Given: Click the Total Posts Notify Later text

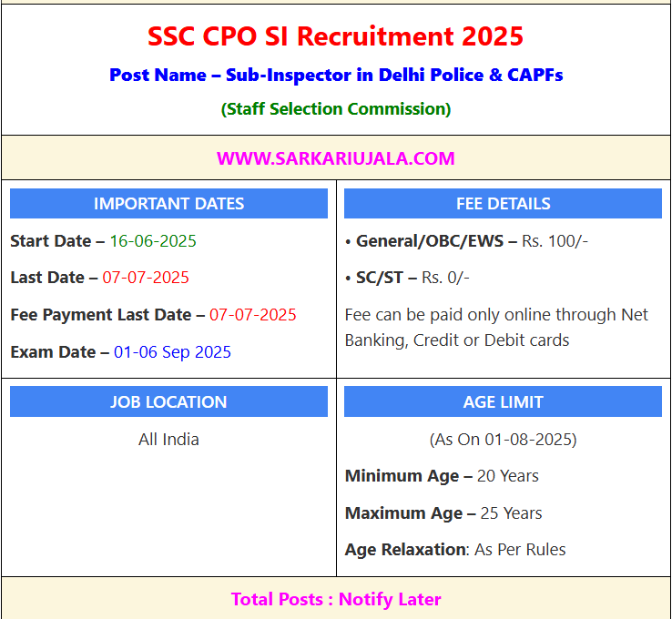Looking at the screenshot, I should pos(336,599).
